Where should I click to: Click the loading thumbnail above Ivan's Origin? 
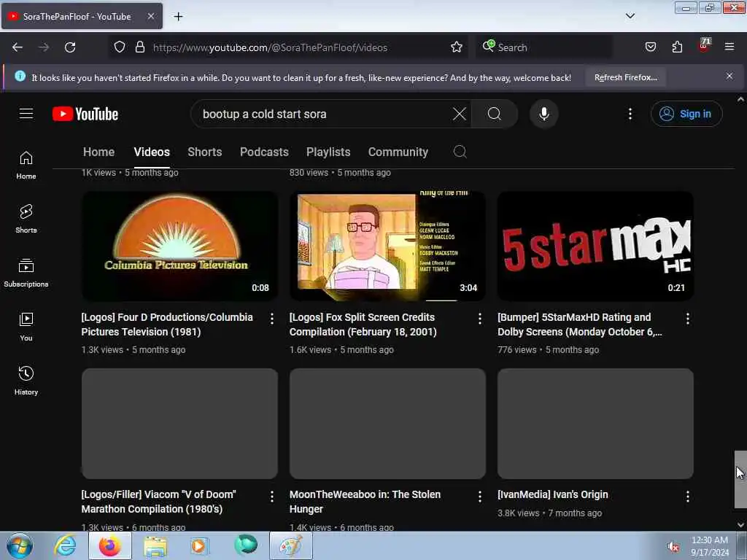pyautogui.click(x=595, y=424)
